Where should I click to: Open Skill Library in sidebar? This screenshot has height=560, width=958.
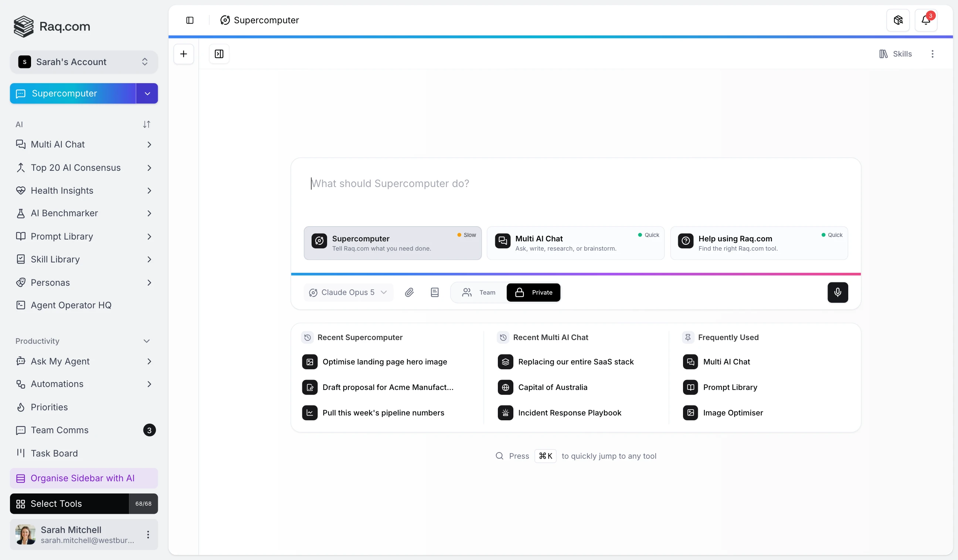pos(84,259)
